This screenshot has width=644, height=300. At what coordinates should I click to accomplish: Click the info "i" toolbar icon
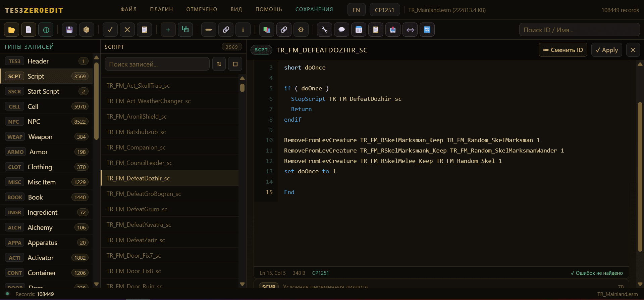click(x=243, y=30)
